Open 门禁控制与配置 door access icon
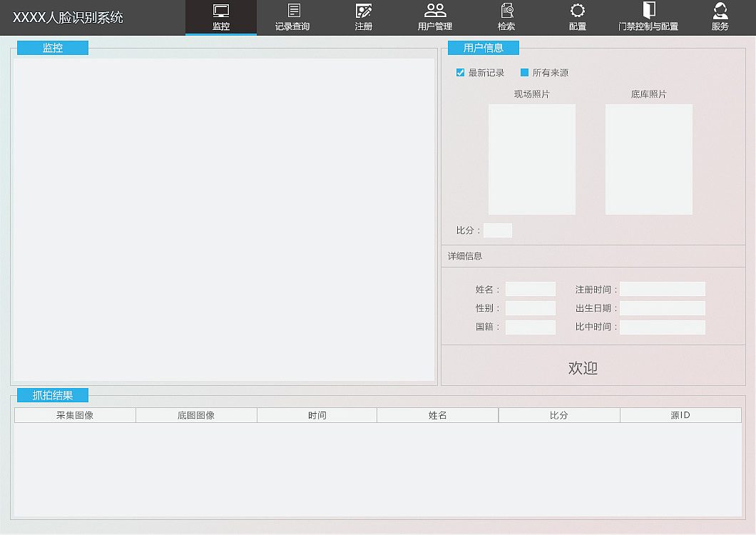This screenshot has height=535, width=756. (x=649, y=10)
